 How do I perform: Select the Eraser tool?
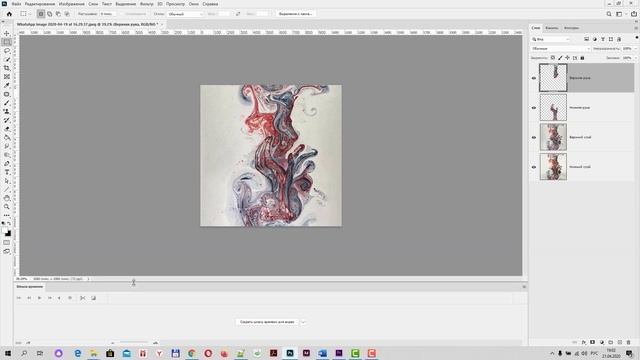click(x=7, y=129)
